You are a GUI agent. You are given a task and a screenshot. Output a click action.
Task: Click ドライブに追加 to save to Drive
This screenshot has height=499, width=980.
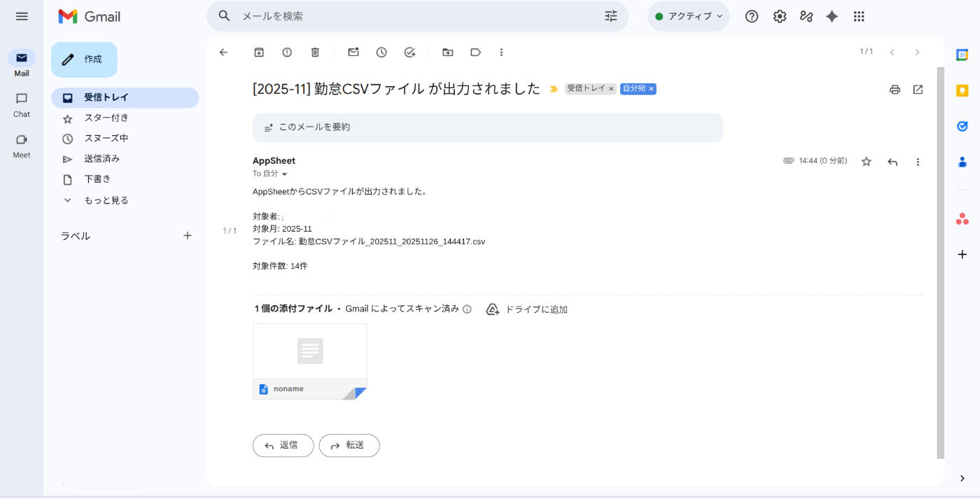pyautogui.click(x=527, y=309)
